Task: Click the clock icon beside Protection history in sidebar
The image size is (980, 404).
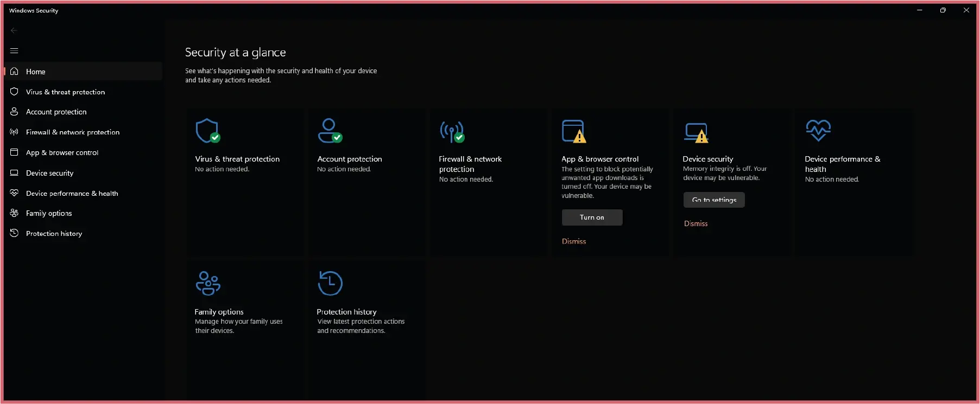Action: point(14,233)
